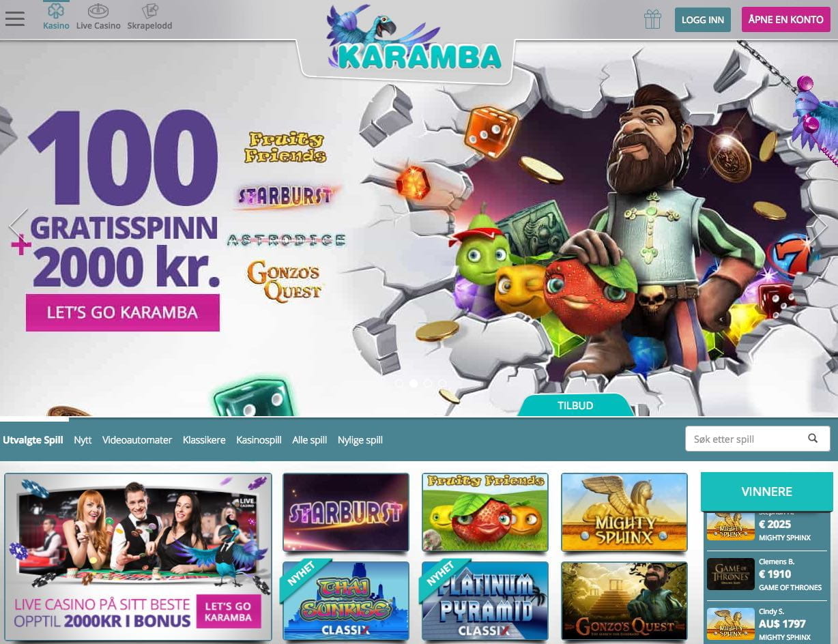This screenshot has width=838, height=644.
Task: Click the gift box promotions icon
Action: [x=652, y=19]
